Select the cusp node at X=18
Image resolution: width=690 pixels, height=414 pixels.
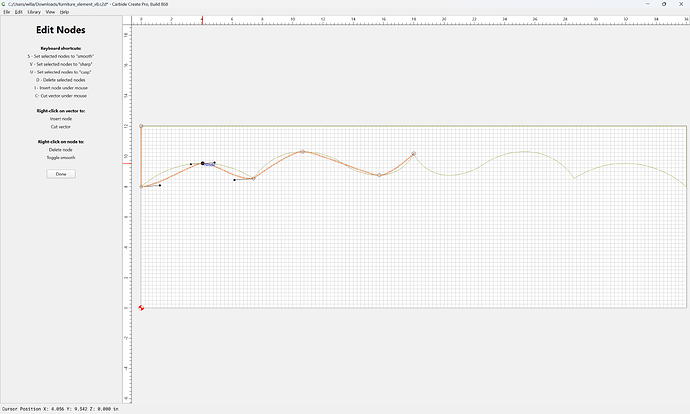click(414, 154)
